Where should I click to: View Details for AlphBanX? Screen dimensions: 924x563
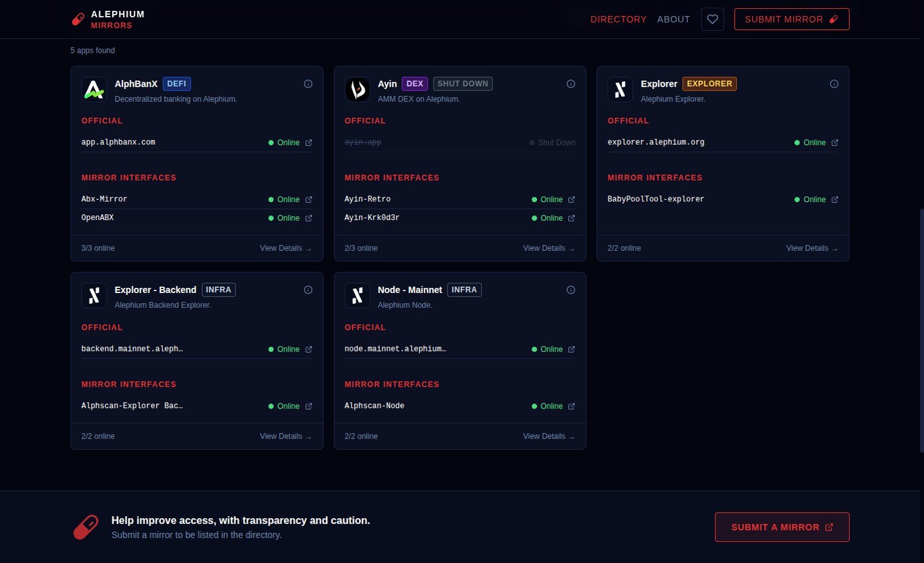coord(286,248)
